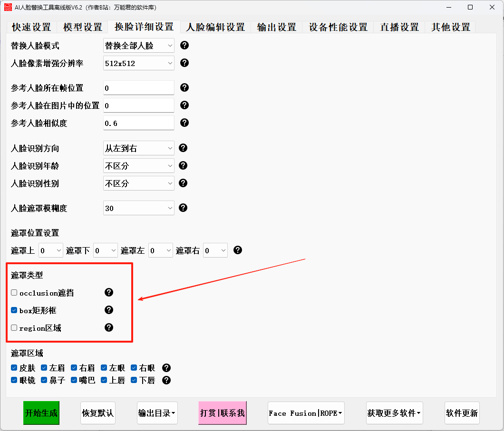
Task: Open the Face Fusion|ROPE dropdown button
Action: (x=306, y=413)
